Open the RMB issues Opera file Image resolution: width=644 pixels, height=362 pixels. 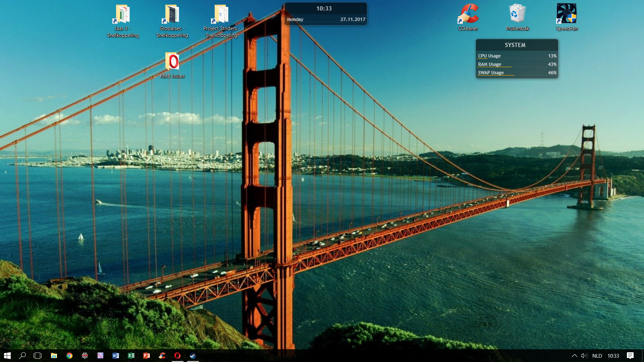pos(172,62)
